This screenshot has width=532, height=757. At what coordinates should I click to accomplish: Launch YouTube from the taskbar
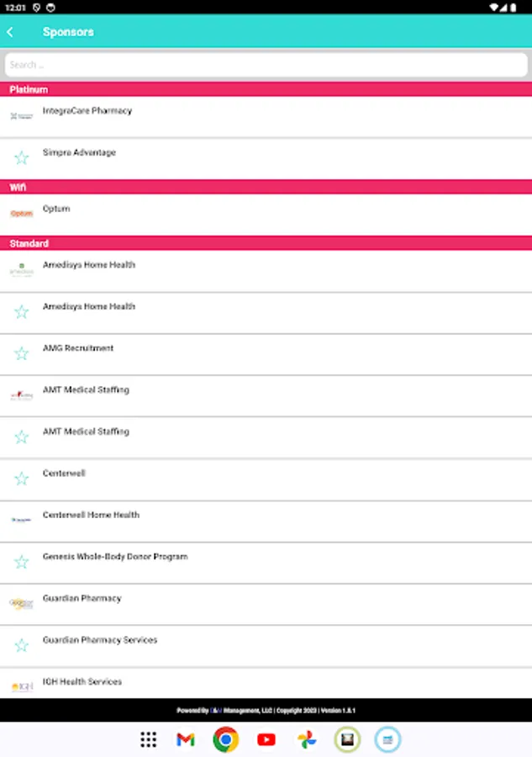266,739
